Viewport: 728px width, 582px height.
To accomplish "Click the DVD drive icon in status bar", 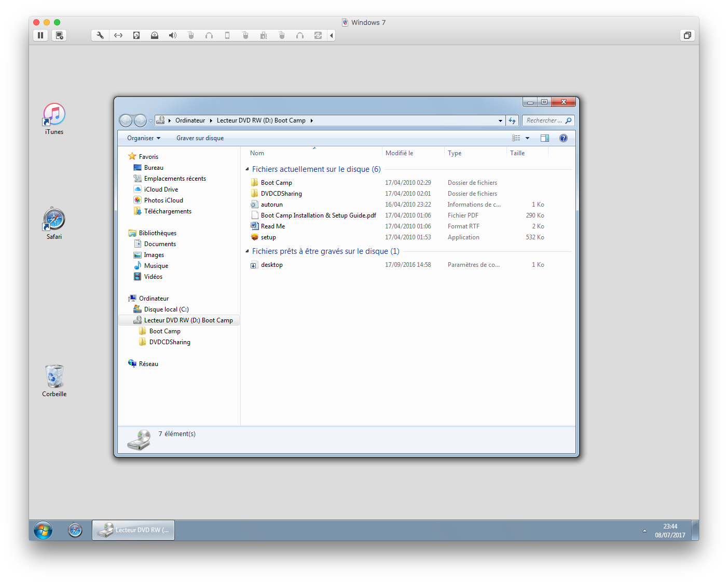I will pos(139,439).
